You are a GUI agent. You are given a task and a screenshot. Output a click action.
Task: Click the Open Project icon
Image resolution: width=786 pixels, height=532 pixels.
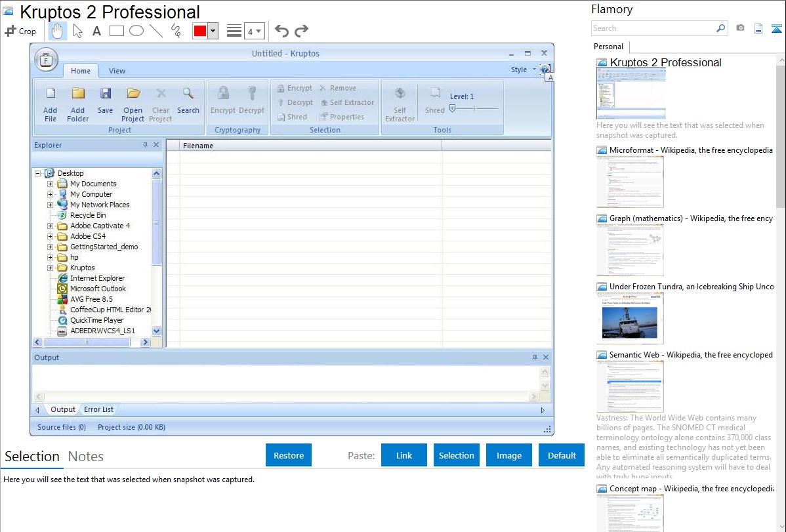[133, 93]
